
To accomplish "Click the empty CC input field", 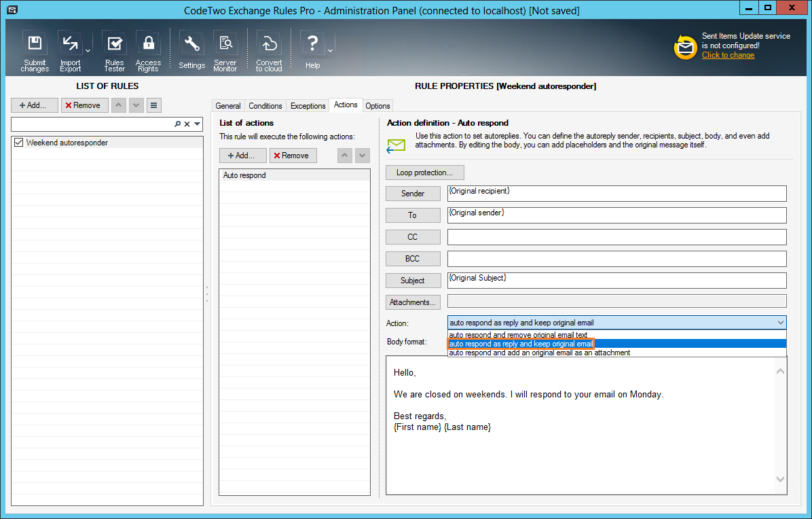I will [x=616, y=236].
